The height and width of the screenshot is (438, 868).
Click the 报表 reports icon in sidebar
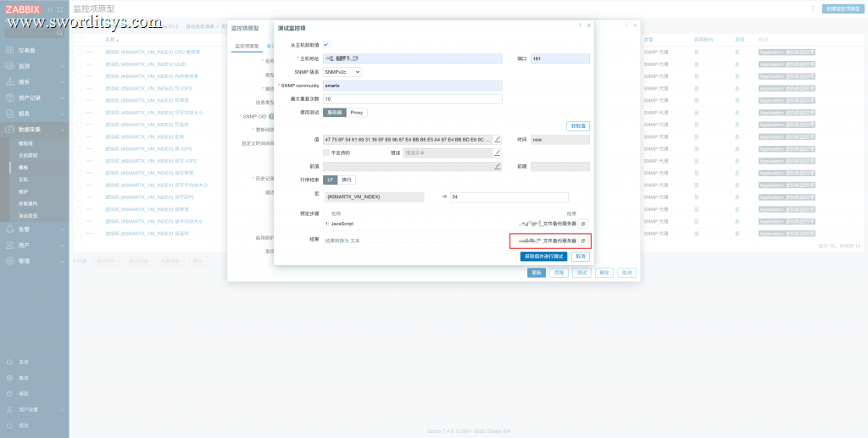point(10,114)
